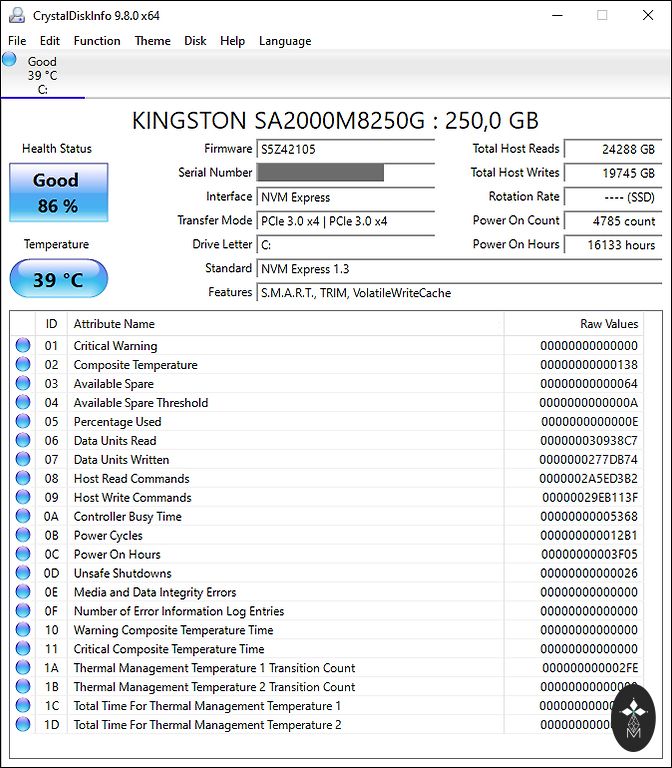Select the C: drive tab at top
The height and width of the screenshot is (768, 672).
point(42,76)
